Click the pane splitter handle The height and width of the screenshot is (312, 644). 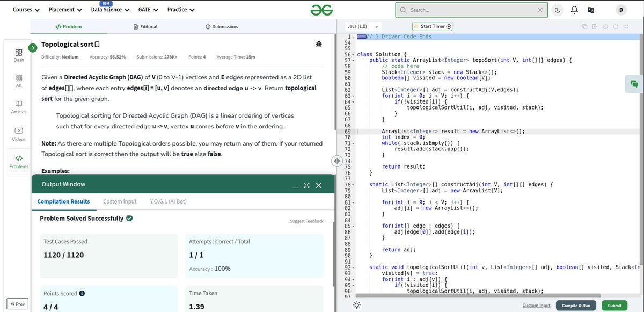[x=337, y=161]
